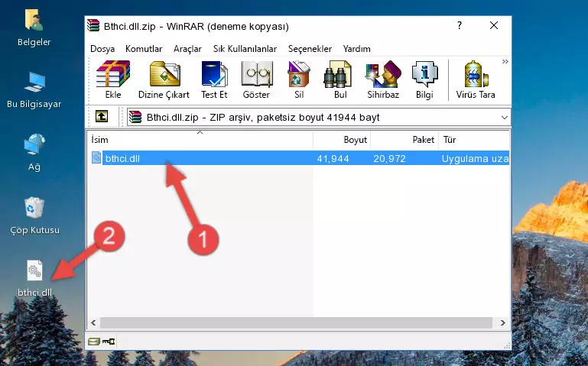Open the Yardım menu
The width and height of the screenshot is (588, 366).
(x=356, y=49)
